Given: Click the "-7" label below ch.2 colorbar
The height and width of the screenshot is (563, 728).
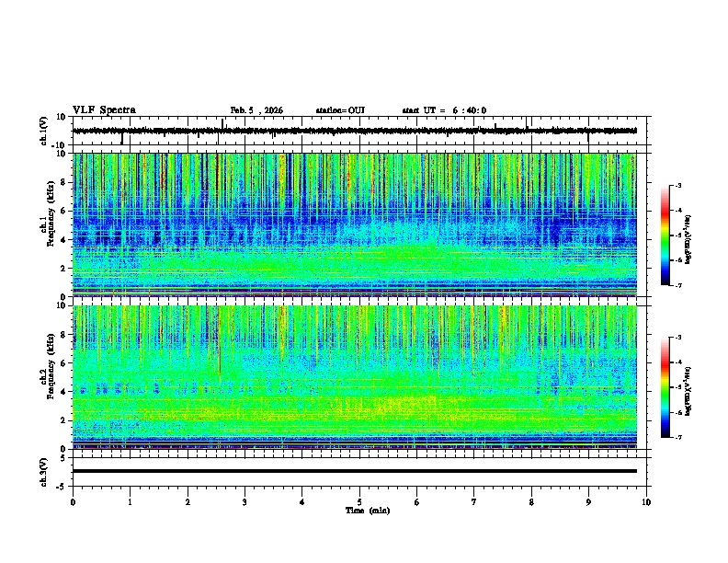Looking at the screenshot, I should coord(678,438).
